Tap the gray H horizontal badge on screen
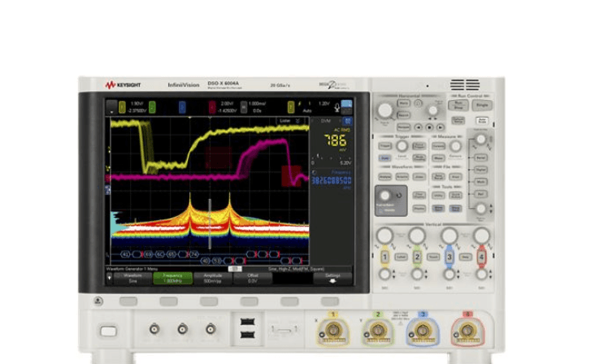This screenshot has height=364, width=591. (244, 107)
